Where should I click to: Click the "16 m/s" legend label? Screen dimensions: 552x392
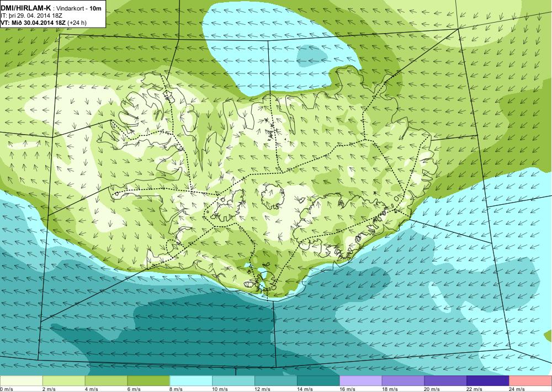click(x=347, y=389)
